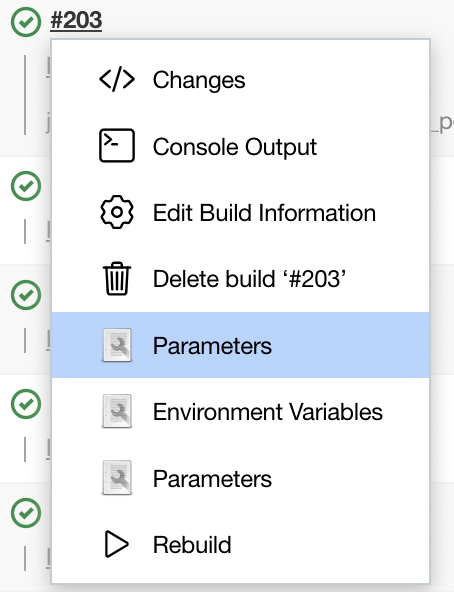The height and width of the screenshot is (592, 454).
Task: Select Rebuild from the context menu
Action: coord(241,544)
